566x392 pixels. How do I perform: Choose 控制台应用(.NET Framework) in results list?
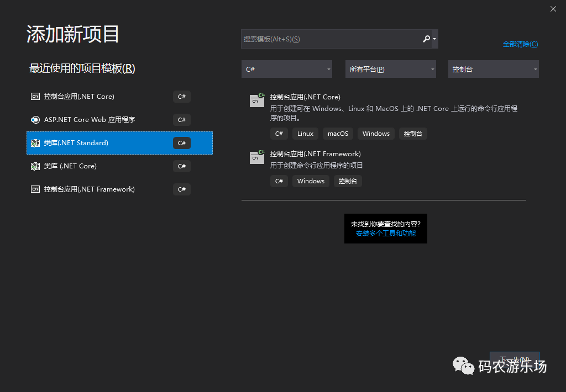[384, 169]
